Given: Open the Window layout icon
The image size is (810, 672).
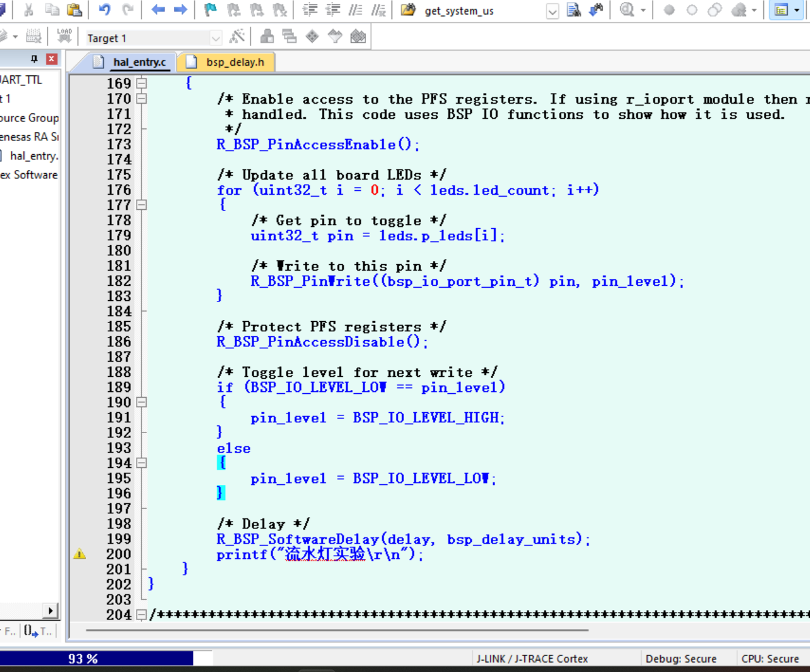Looking at the screenshot, I should (x=782, y=10).
